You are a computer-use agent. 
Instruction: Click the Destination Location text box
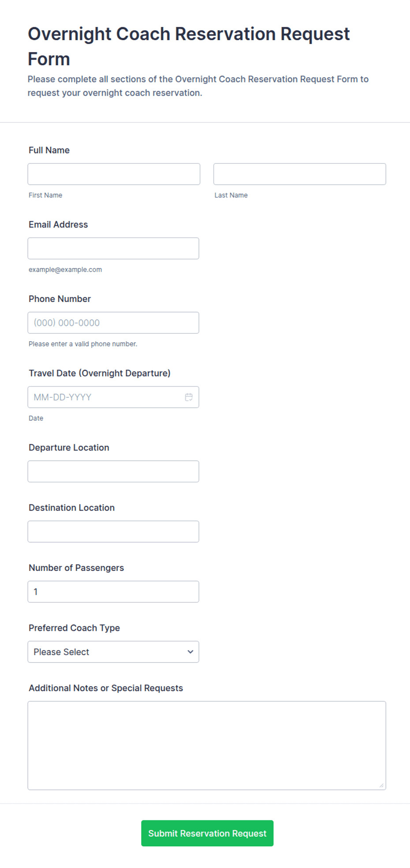[x=113, y=532]
